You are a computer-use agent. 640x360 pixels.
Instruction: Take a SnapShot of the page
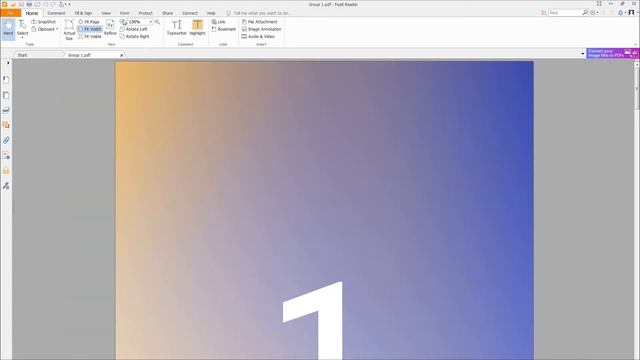[44, 22]
